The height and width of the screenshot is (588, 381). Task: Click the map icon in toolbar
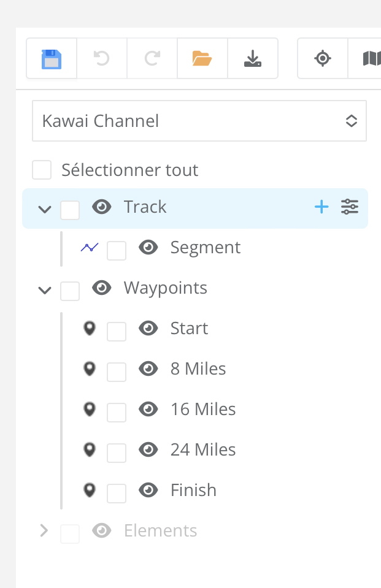pyautogui.click(x=371, y=59)
